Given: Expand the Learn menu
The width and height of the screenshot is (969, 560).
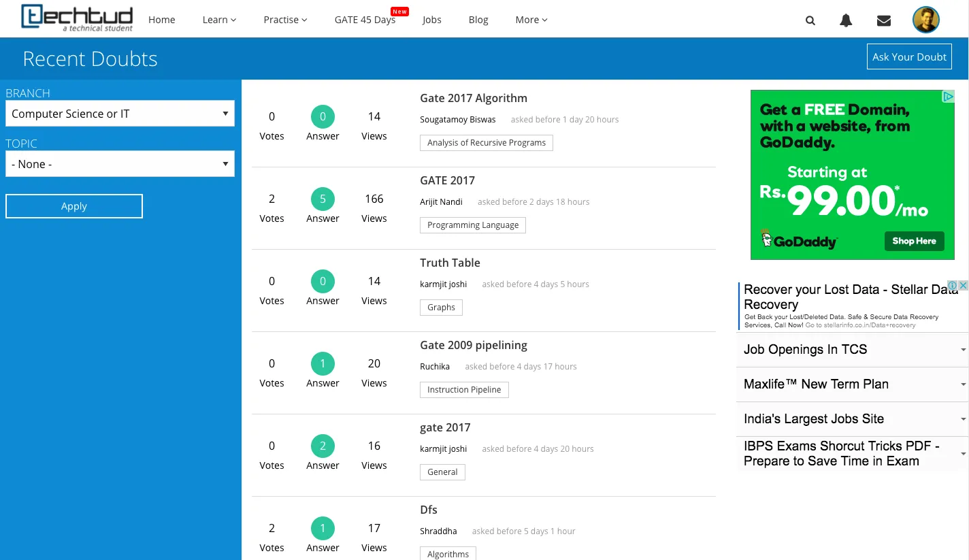Looking at the screenshot, I should pyautogui.click(x=219, y=20).
